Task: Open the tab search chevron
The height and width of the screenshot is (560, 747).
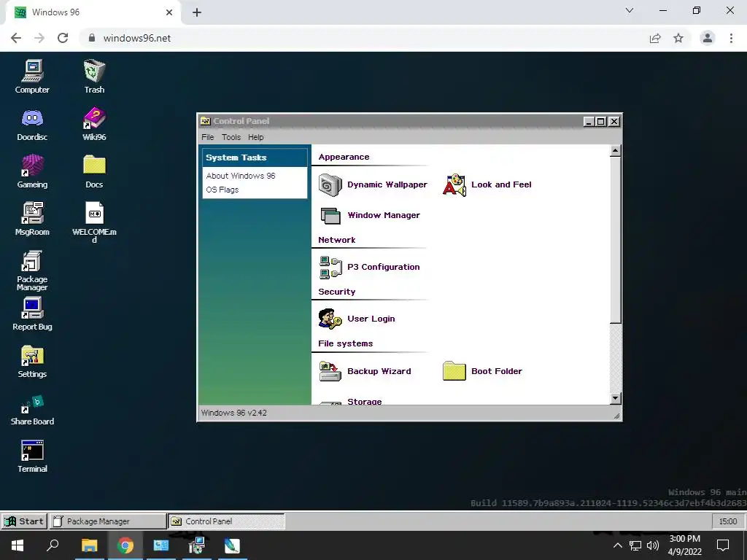Action: point(630,10)
